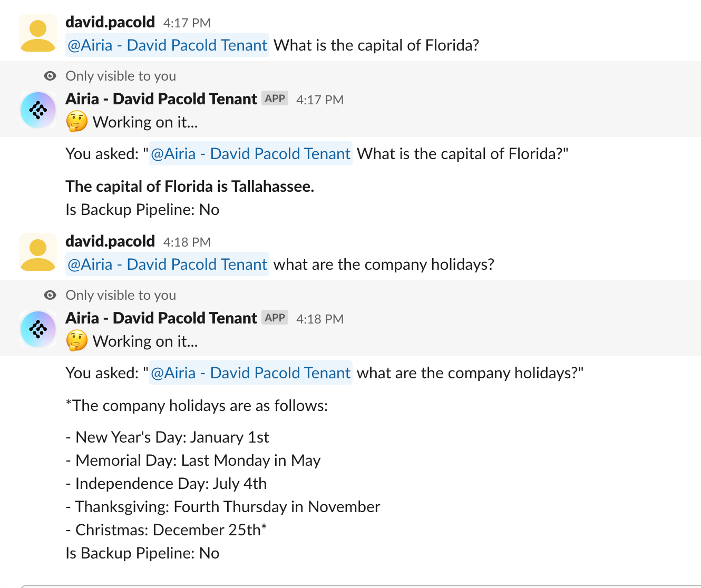Open the @Airia mention in the holidays question

(x=167, y=264)
